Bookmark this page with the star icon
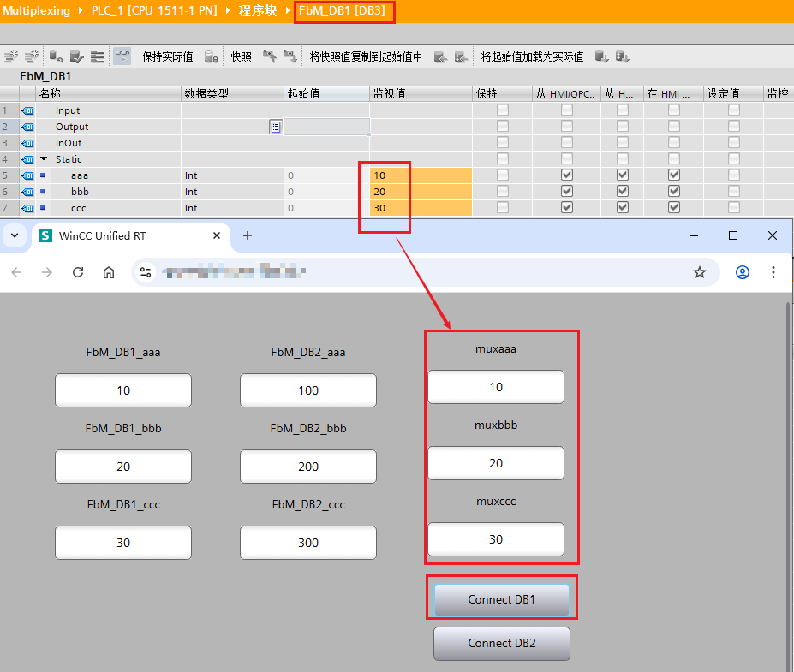Screen dimensions: 794x672 point(700,272)
